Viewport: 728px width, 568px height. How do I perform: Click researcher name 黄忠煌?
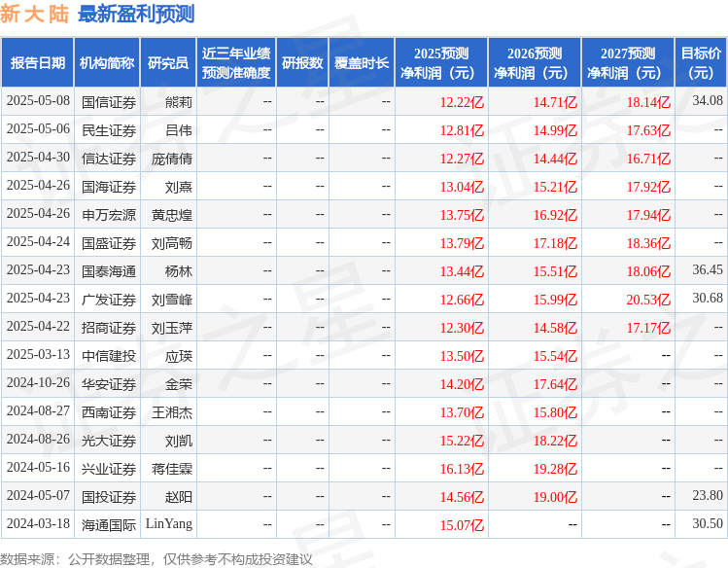[172, 215]
